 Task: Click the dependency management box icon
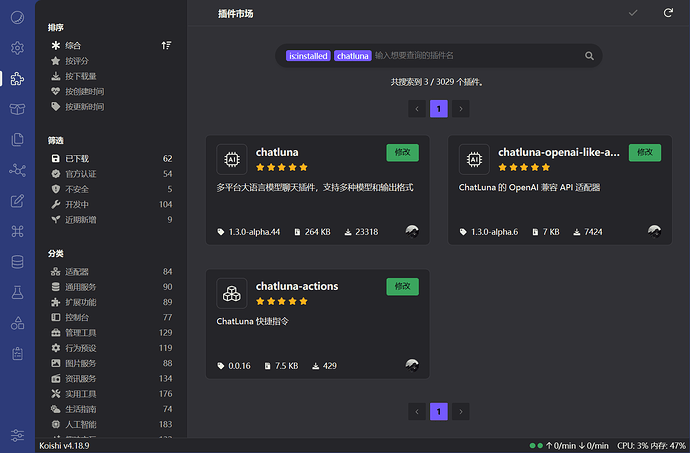pyautogui.click(x=17, y=109)
